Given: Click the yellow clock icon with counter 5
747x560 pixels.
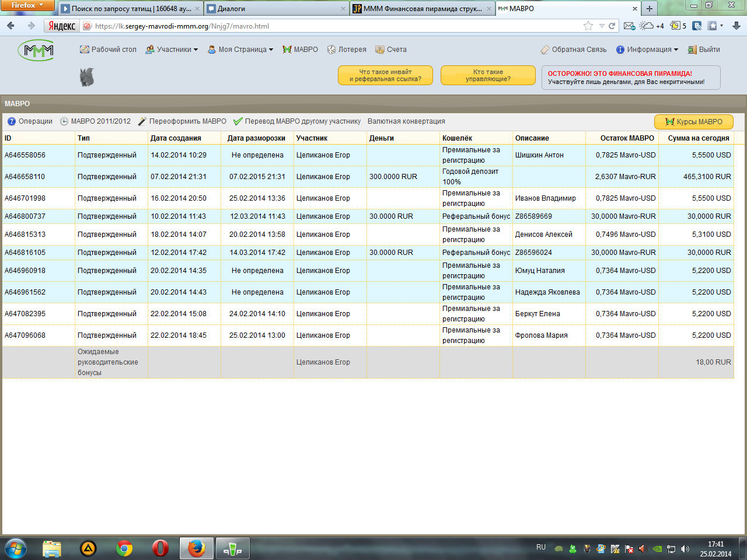Looking at the screenshot, I should pos(678,26).
